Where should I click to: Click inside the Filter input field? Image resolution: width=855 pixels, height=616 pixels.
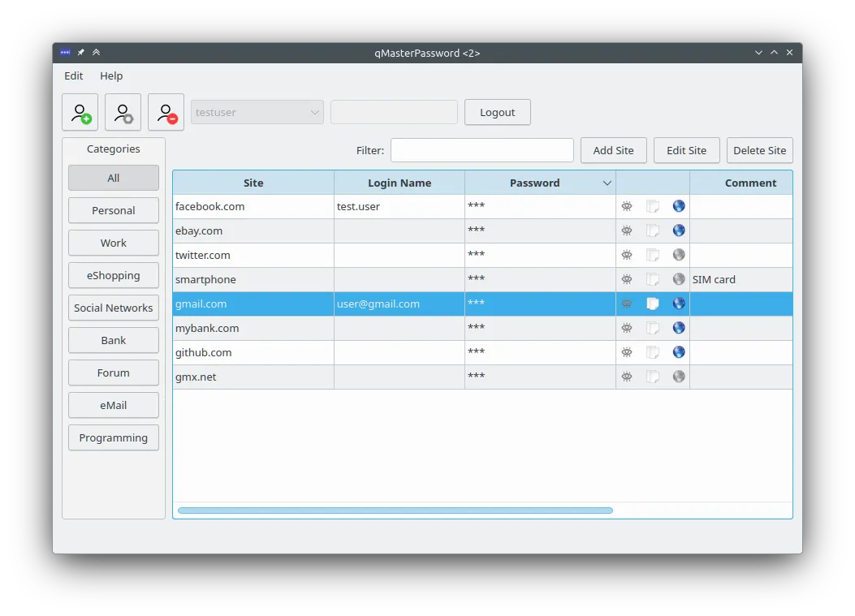click(481, 150)
